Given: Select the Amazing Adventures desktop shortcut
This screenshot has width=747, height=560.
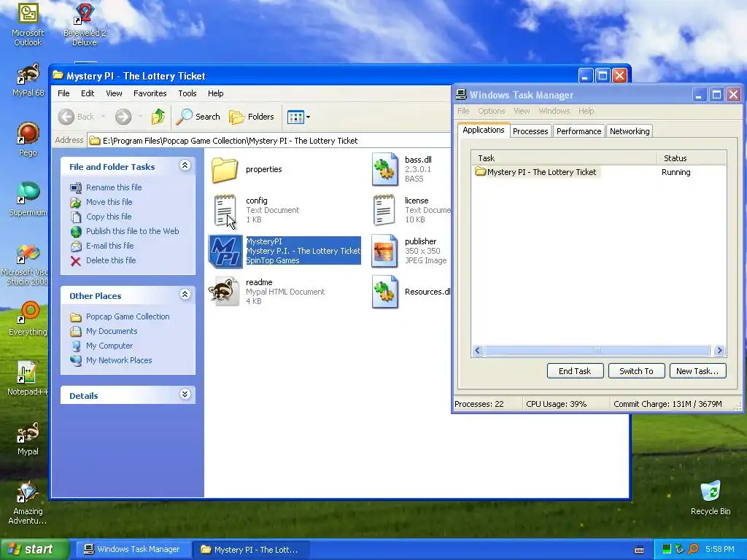Looking at the screenshot, I should [x=28, y=502].
